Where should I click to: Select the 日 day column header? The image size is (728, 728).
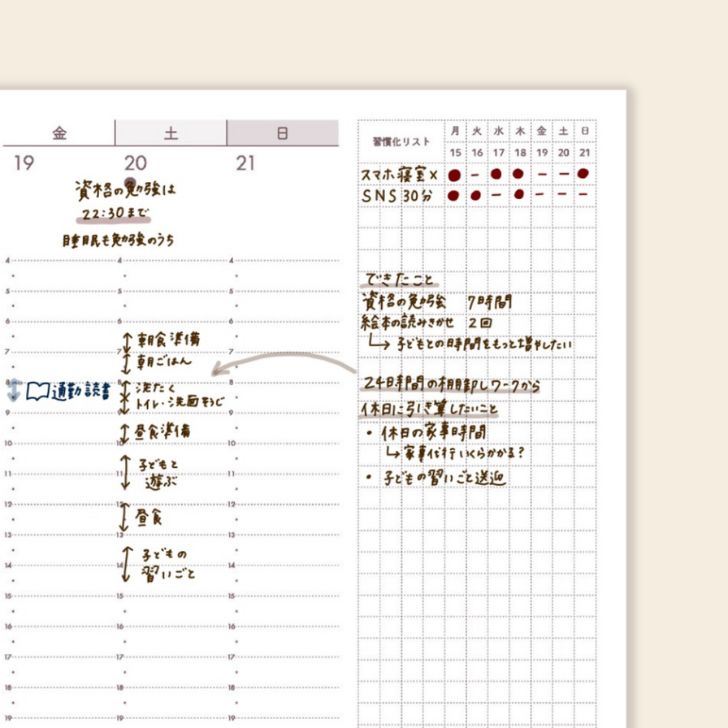(282, 133)
